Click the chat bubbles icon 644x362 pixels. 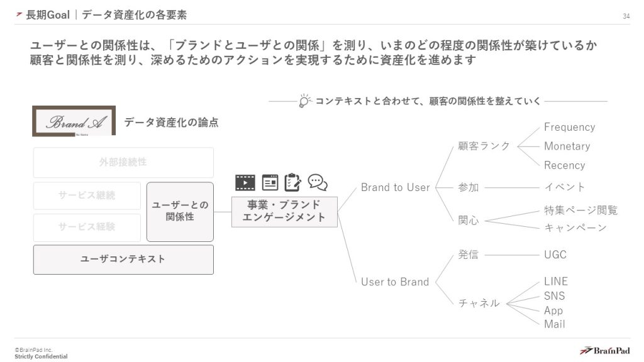click(x=318, y=182)
